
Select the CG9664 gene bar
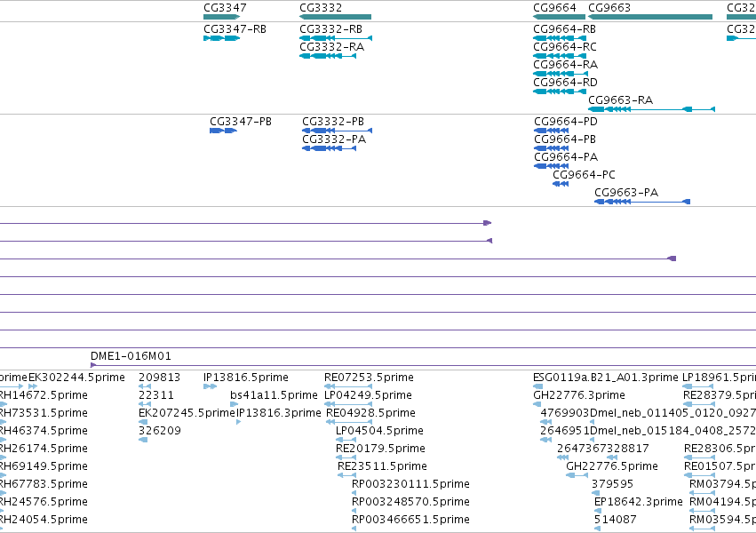coord(559,17)
